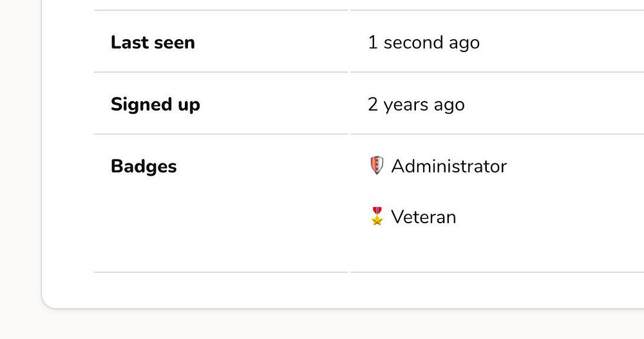644x339 pixels.
Task: Select the "Signed up" row label
Action: pyautogui.click(x=155, y=104)
